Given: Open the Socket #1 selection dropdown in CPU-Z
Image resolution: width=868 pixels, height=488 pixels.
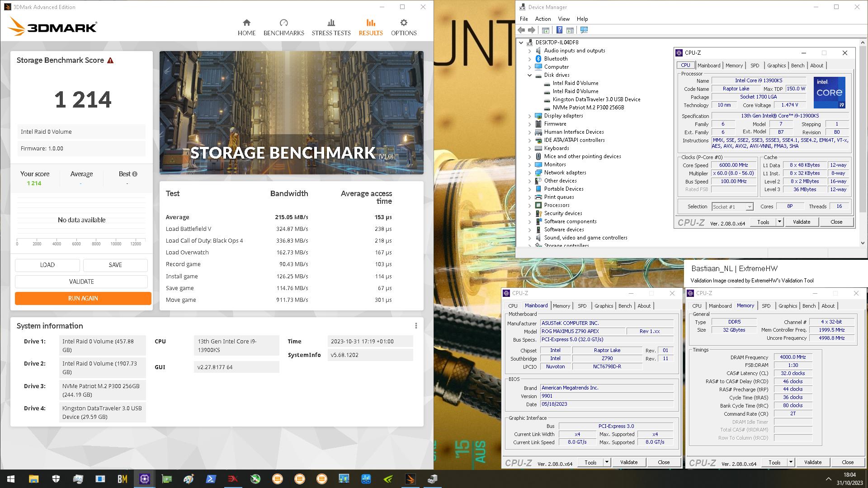Looking at the screenshot, I should coord(749,207).
